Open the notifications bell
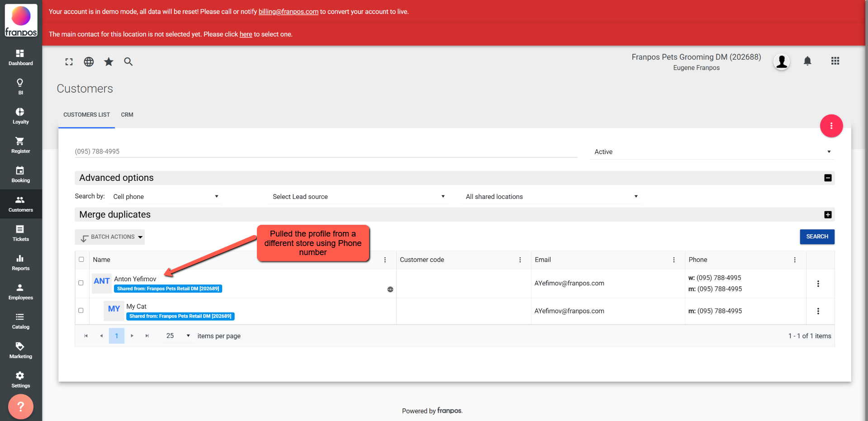 click(807, 61)
